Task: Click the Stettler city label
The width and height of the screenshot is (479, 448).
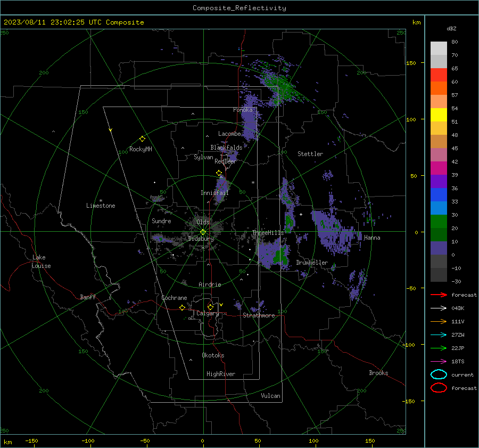Action: [310, 154]
